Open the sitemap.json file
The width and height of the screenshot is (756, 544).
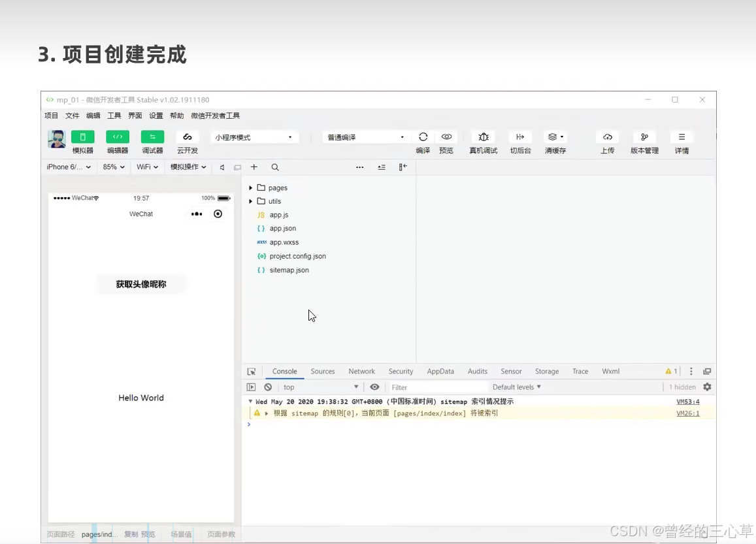coord(289,270)
